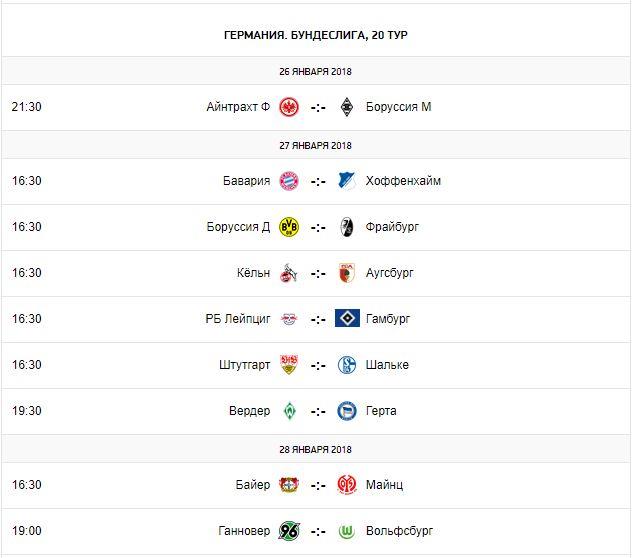Click the Германия. Бундеслига, 20 тур header
This screenshot has width=633, height=558.
coord(316,35)
